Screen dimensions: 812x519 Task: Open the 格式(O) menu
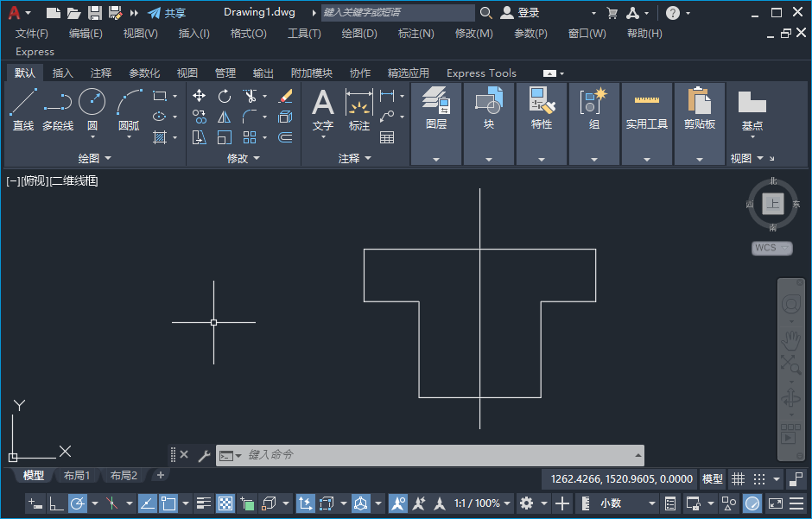248,34
